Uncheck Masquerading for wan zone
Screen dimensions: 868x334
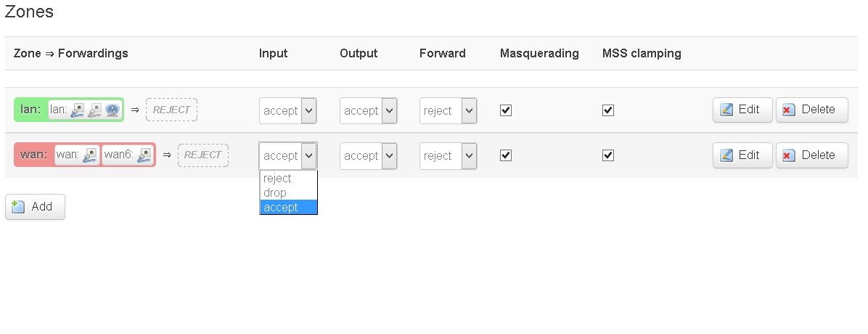pos(505,155)
